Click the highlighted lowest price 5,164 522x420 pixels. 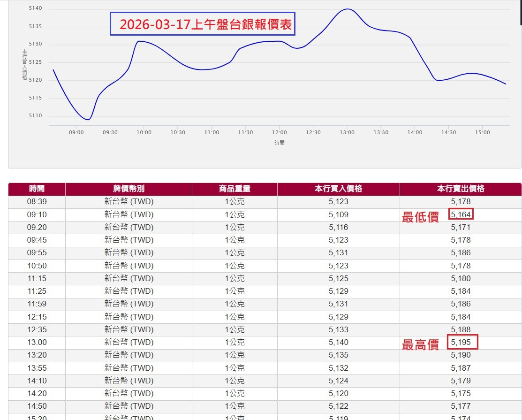pyautogui.click(x=461, y=214)
